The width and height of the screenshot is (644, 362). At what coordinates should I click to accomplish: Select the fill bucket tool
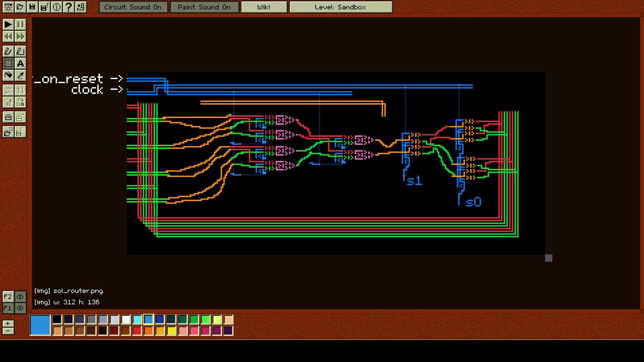[8, 76]
